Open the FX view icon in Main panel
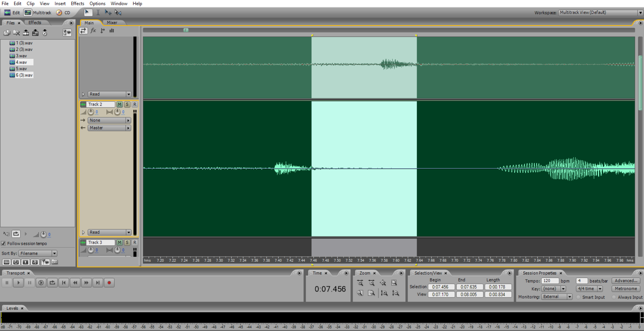 coord(93,30)
